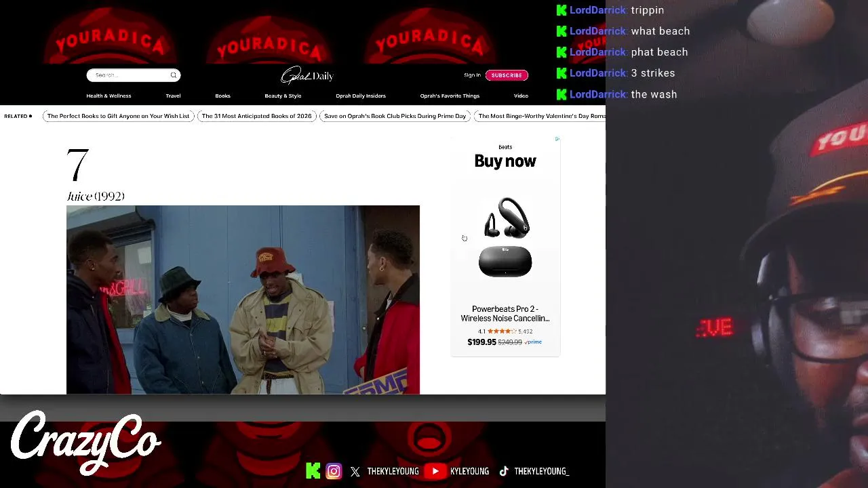Click the KYLEYOUNG YouTube handle text

(x=469, y=471)
